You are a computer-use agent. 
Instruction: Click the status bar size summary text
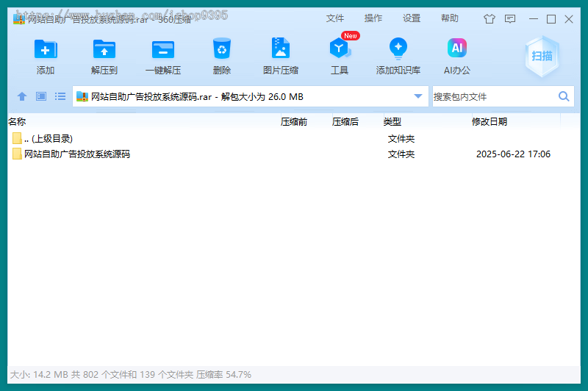point(131,375)
